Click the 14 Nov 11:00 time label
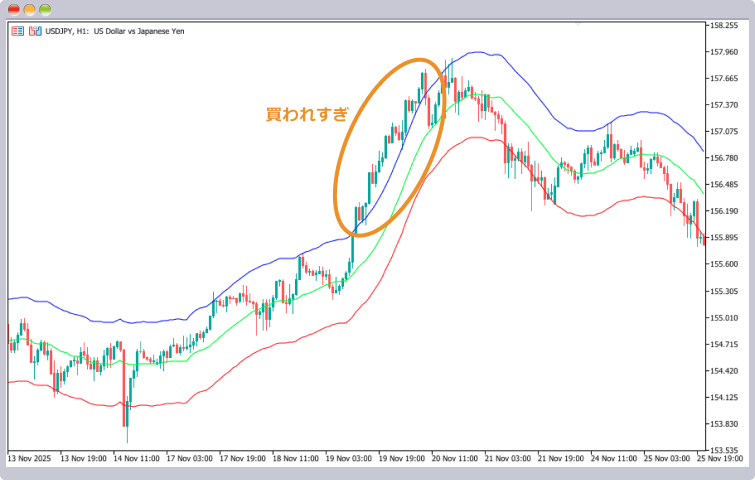 136,458
